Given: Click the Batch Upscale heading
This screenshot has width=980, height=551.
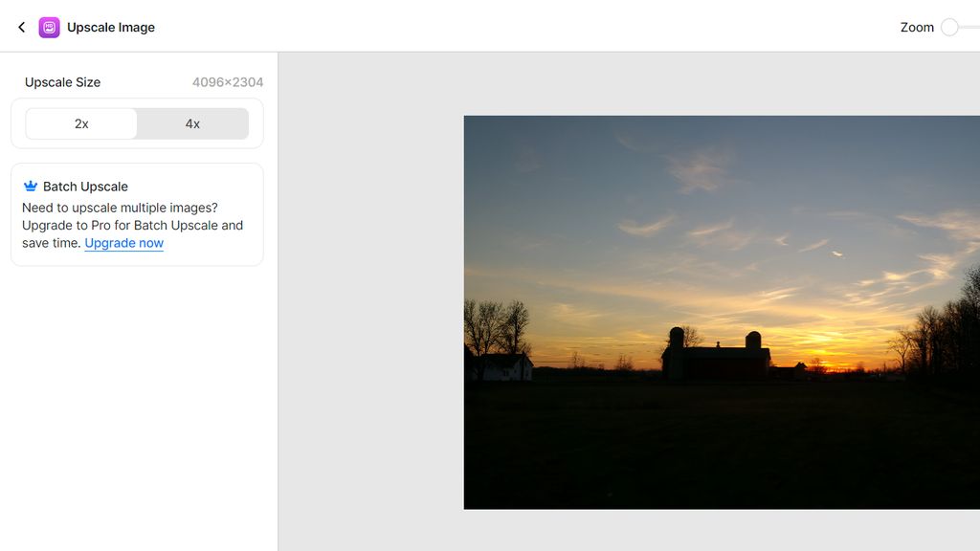Looking at the screenshot, I should tap(85, 187).
